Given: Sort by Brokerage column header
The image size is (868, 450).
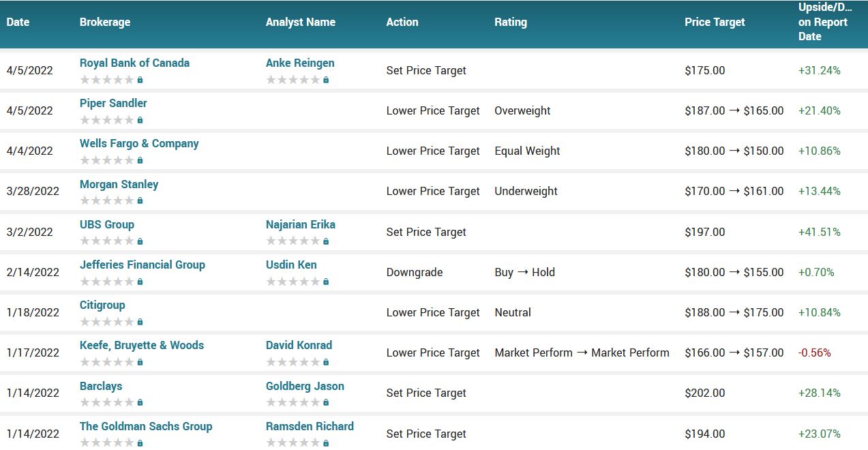Looking at the screenshot, I should (105, 22).
